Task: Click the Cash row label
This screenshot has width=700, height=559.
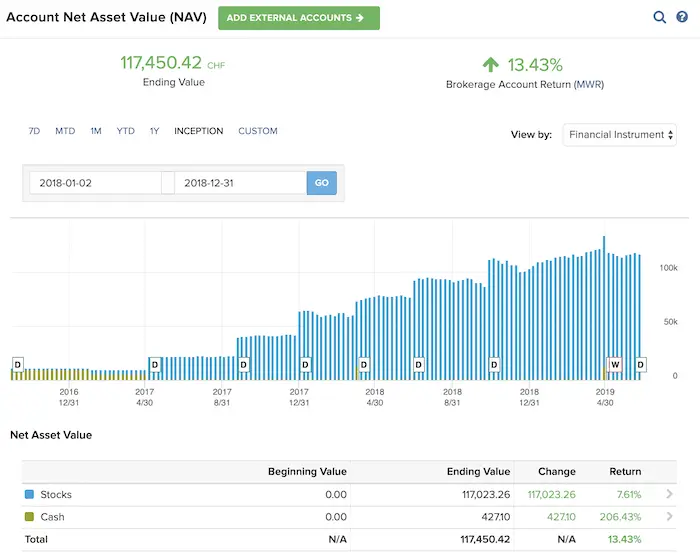Action: click(x=52, y=517)
